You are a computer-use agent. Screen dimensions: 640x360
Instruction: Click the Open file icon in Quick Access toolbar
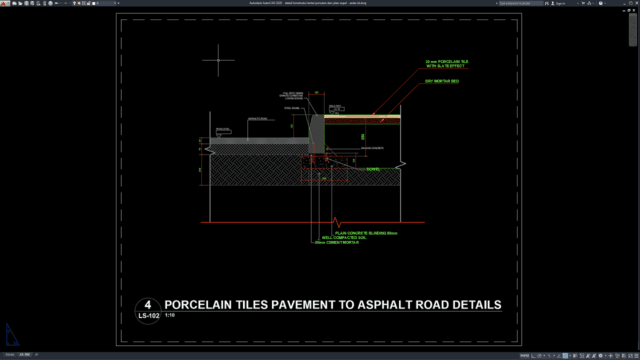point(20,3)
